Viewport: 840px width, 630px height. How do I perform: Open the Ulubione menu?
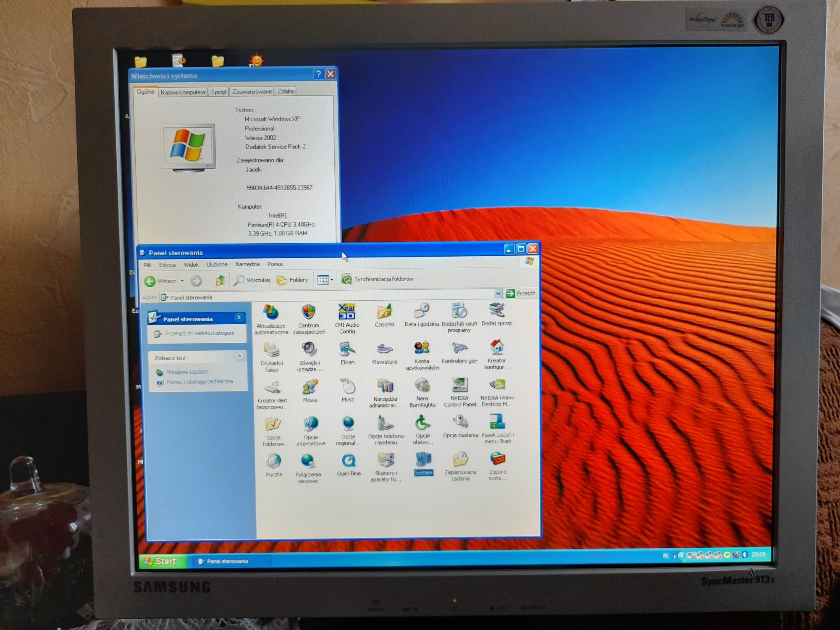click(217, 264)
